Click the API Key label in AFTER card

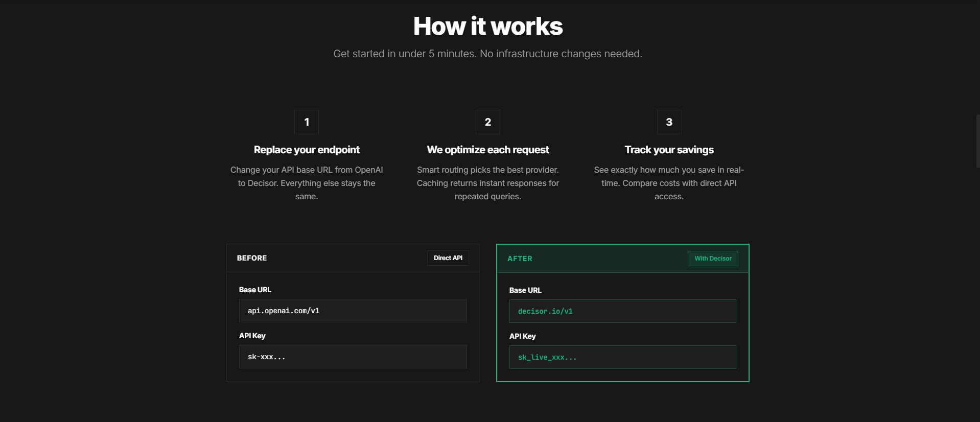[523, 336]
